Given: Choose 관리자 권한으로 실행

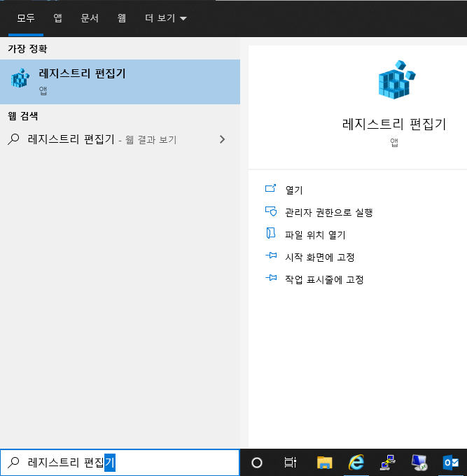Looking at the screenshot, I should [329, 213].
